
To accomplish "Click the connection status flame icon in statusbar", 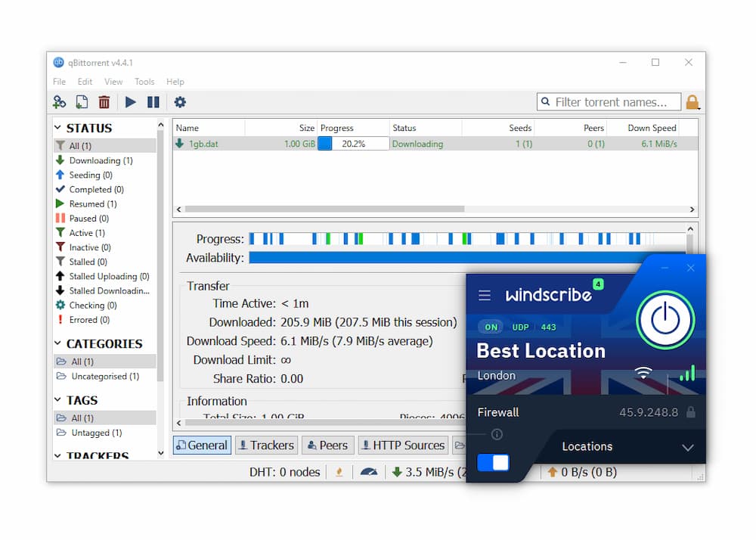I will click(339, 471).
